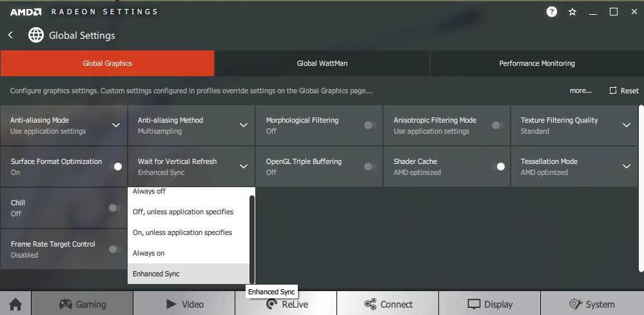Click the star favorites icon
Screen dimensions: 644x315
572,12
